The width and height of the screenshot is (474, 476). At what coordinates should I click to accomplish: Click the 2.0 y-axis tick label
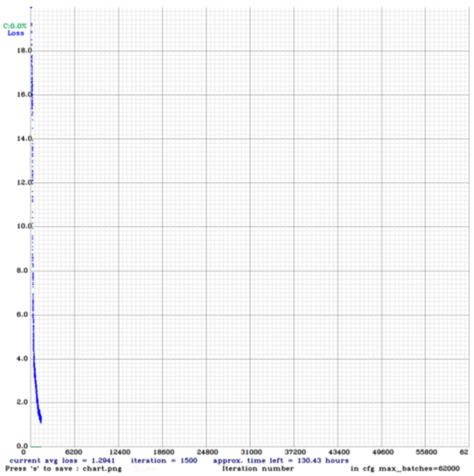click(x=22, y=402)
